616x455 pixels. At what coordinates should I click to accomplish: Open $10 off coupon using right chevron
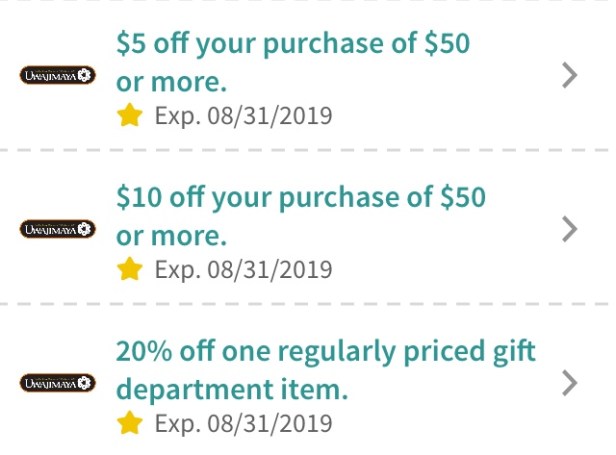click(570, 230)
